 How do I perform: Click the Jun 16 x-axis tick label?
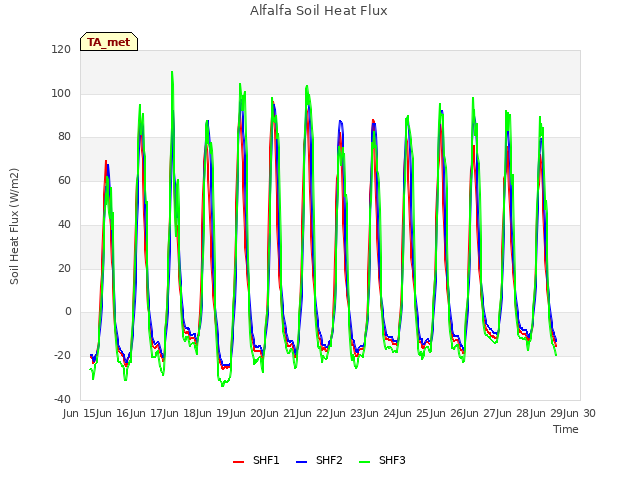pyautogui.click(x=114, y=413)
